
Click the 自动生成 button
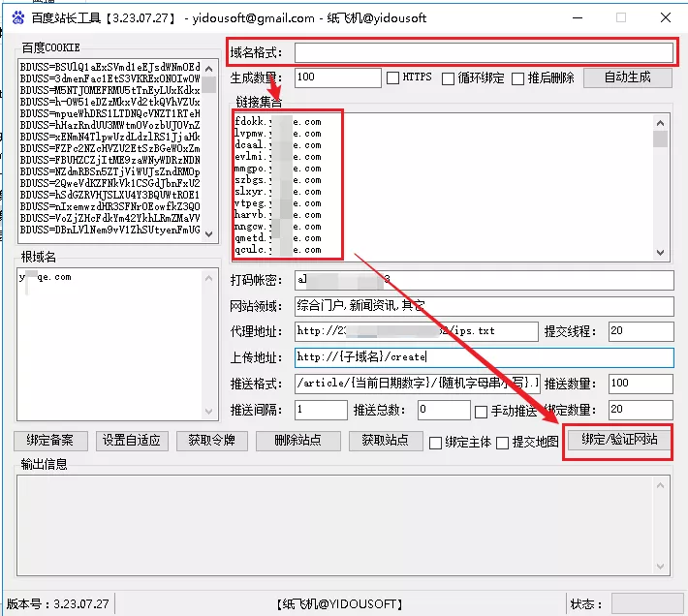628,77
